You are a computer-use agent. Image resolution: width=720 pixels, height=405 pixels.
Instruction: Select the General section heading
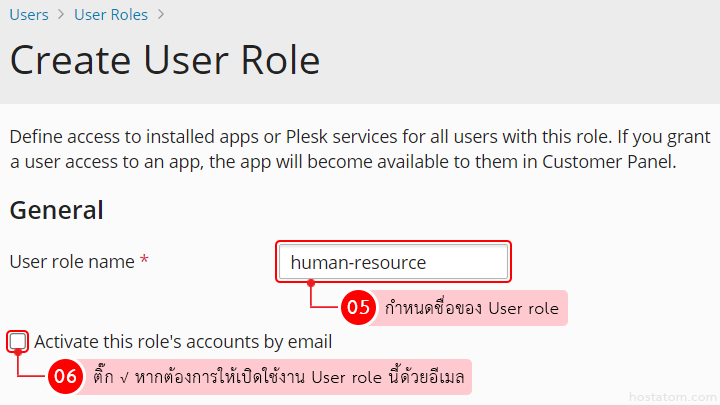tap(56, 210)
